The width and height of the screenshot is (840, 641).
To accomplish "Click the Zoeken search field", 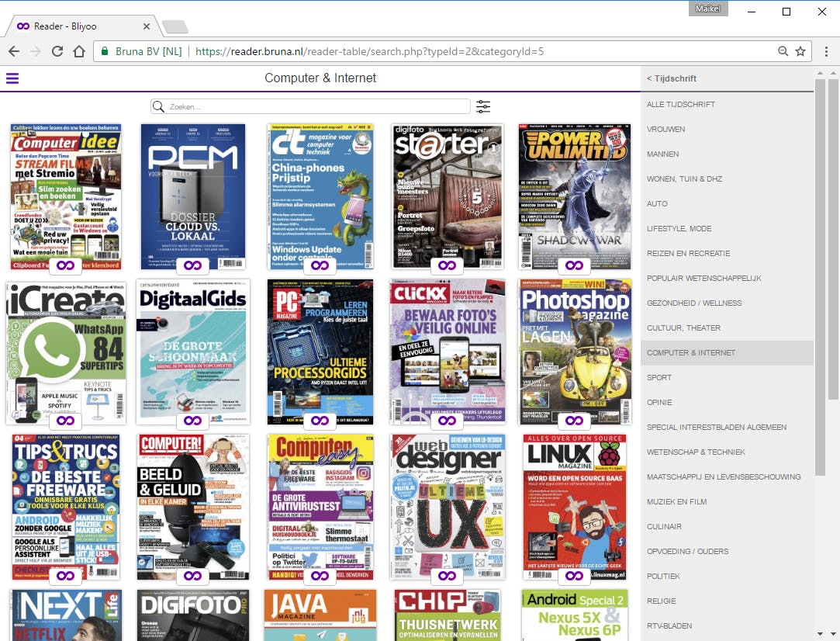I will tap(311, 106).
